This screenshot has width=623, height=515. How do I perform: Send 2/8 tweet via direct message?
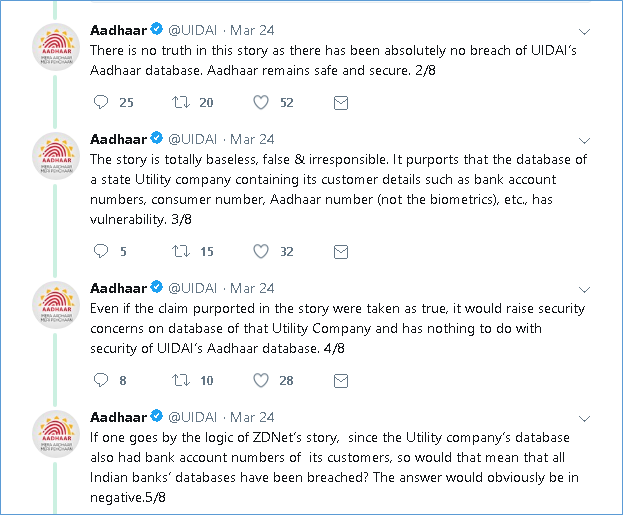click(341, 103)
